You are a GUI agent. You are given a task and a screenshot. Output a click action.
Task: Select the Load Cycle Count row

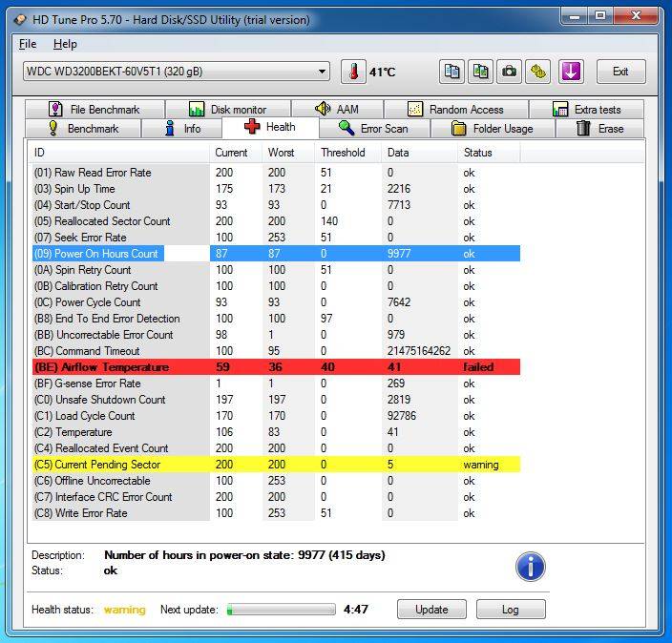[x=277, y=416]
